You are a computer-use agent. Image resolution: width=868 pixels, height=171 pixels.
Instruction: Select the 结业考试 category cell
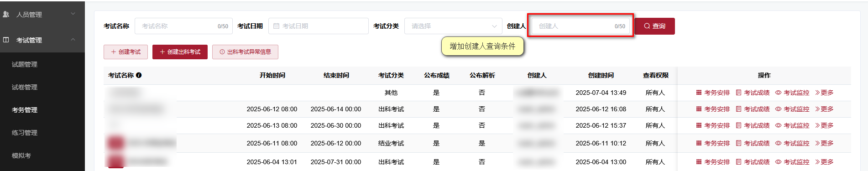click(391, 143)
